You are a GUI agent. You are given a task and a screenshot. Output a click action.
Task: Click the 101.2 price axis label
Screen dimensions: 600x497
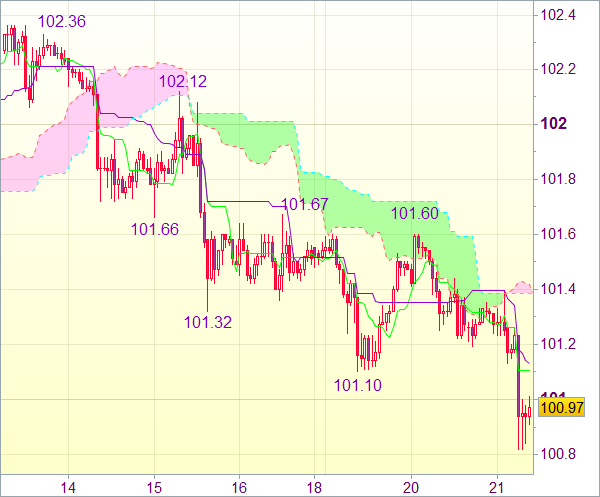coord(558,344)
